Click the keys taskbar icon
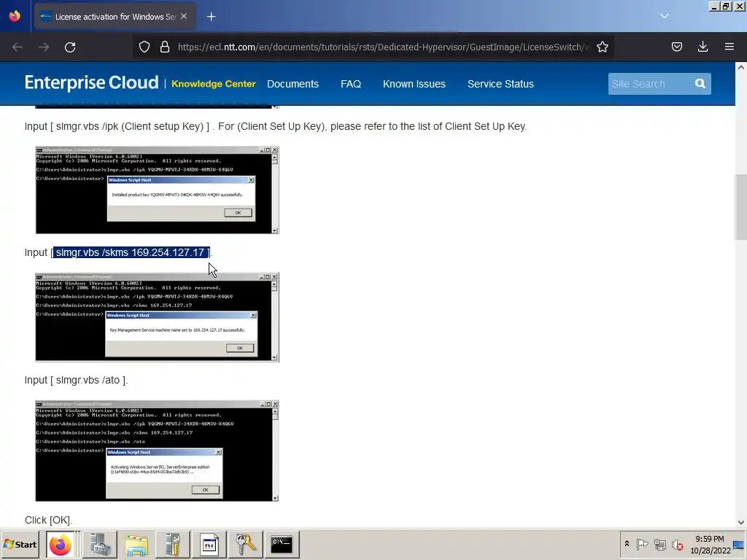Viewport: 747px width, 560px height. (245, 544)
